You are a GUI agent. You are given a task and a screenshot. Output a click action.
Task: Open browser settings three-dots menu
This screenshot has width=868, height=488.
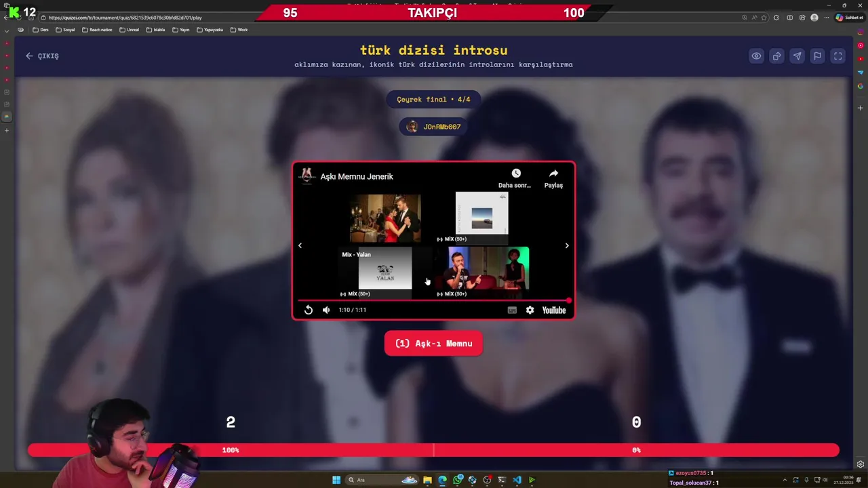pyautogui.click(x=827, y=18)
